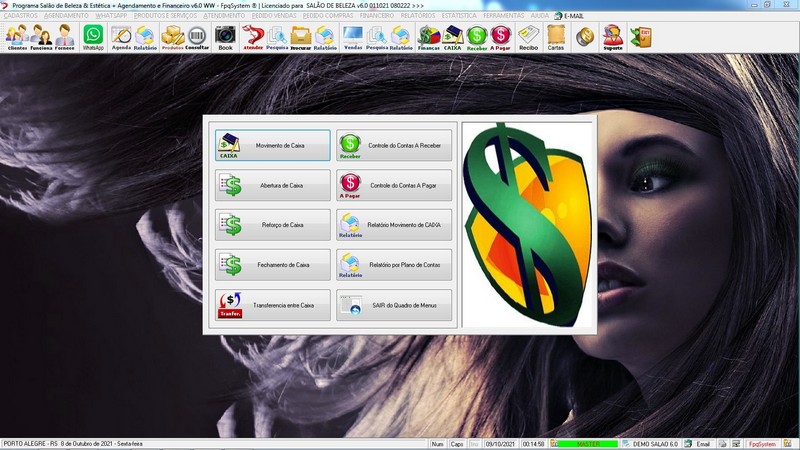
Task: Click the Email status bar item
Action: [697, 443]
